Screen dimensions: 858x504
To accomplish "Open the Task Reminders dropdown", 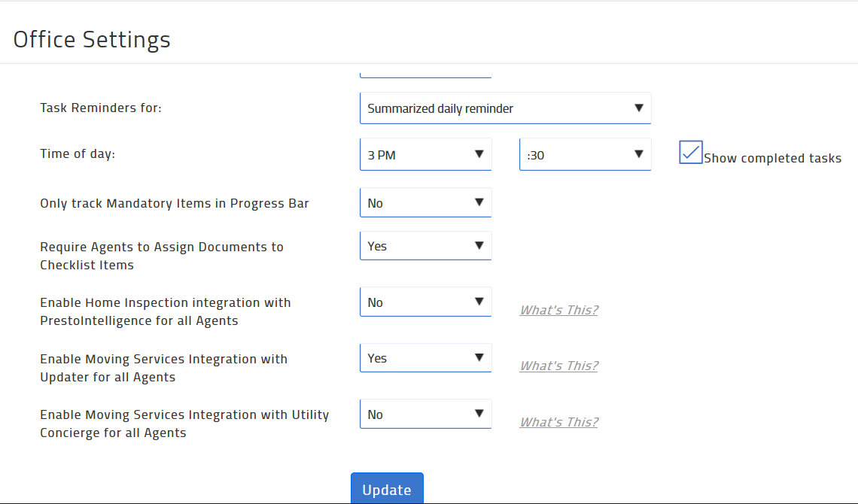I will 504,108.
